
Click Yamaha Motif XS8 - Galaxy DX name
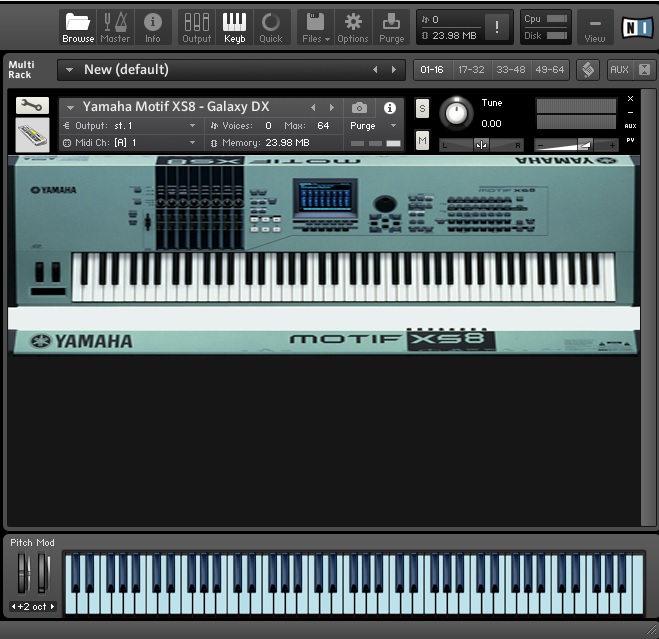tap(176, 107)
